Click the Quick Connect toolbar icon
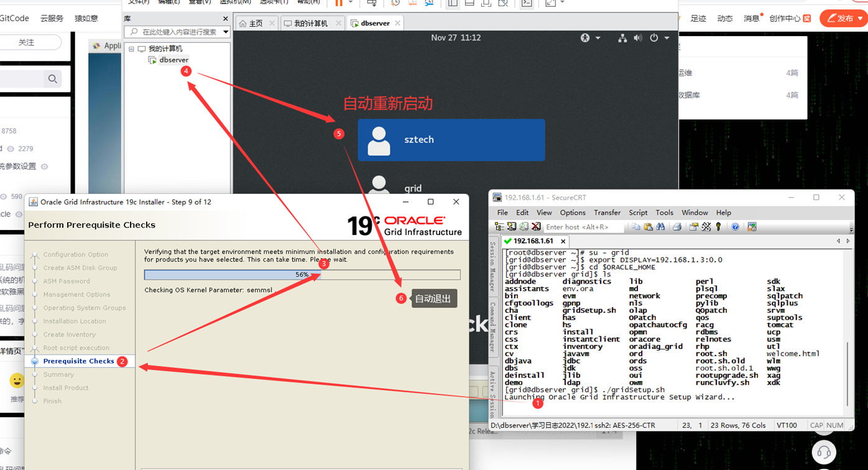The height and width of the screenshot is (470, 868). 512,227
